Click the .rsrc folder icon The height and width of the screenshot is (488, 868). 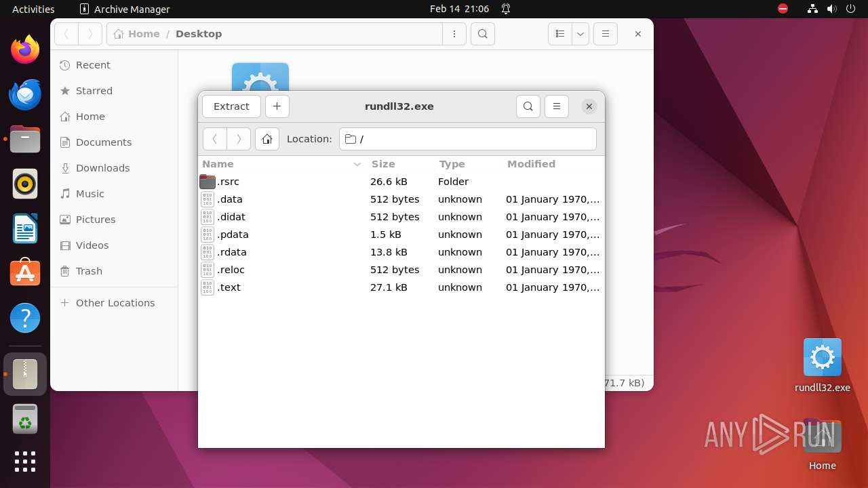tap(208, 182)
